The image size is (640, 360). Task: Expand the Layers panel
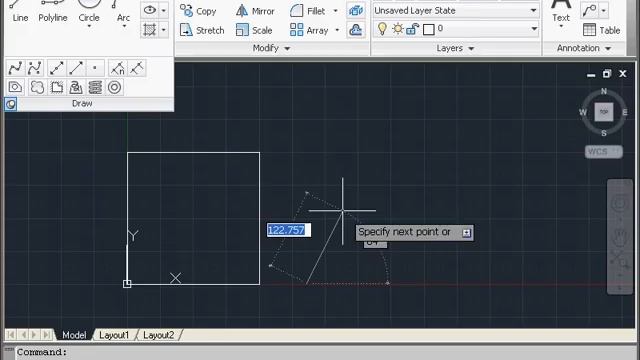455,48
